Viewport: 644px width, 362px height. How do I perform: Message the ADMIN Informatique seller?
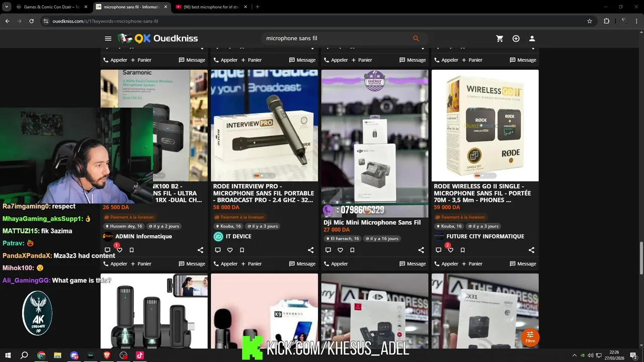tap(192, 263)
